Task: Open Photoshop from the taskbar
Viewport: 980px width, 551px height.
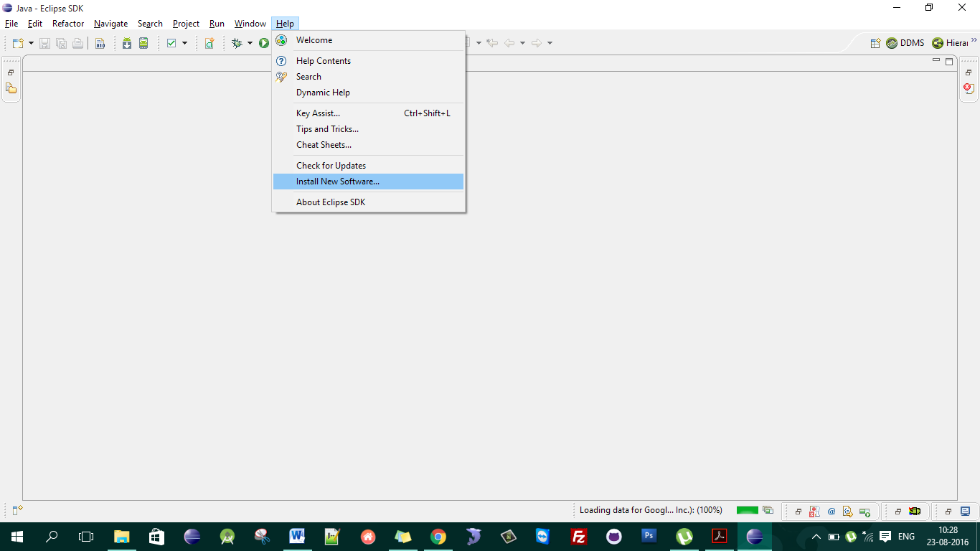Action: click(x=649, y=537)
